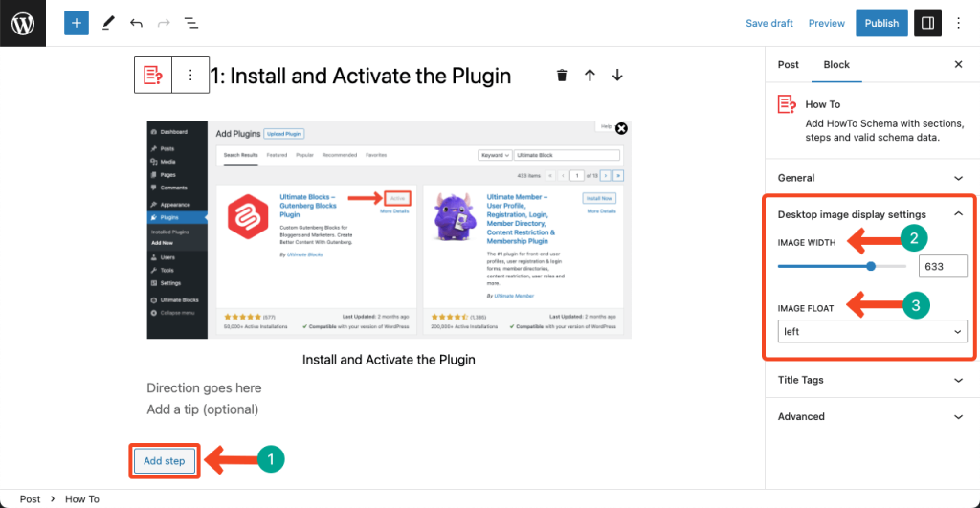The image size is (980, 508).
Task: Select the Block tab
Action: click(x=836, y=65)
